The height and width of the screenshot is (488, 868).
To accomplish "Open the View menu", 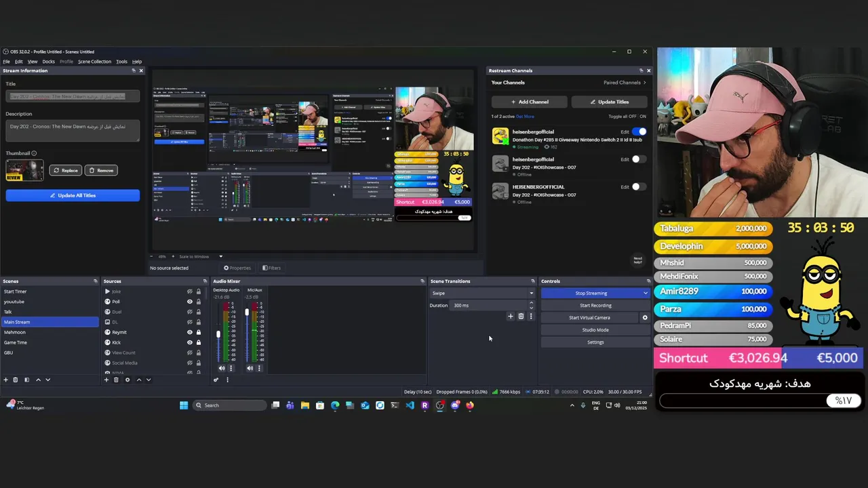I will point(33,62).
